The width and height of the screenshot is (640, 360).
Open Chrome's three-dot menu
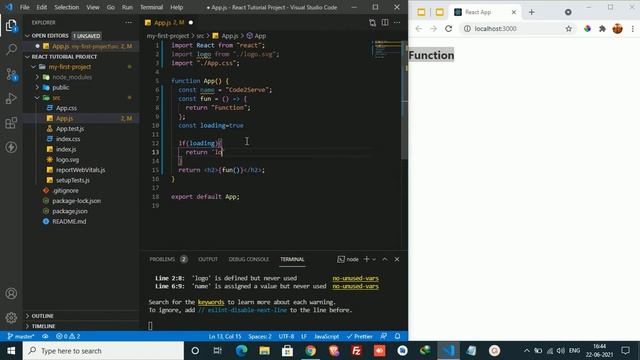[x=633, y=29]
